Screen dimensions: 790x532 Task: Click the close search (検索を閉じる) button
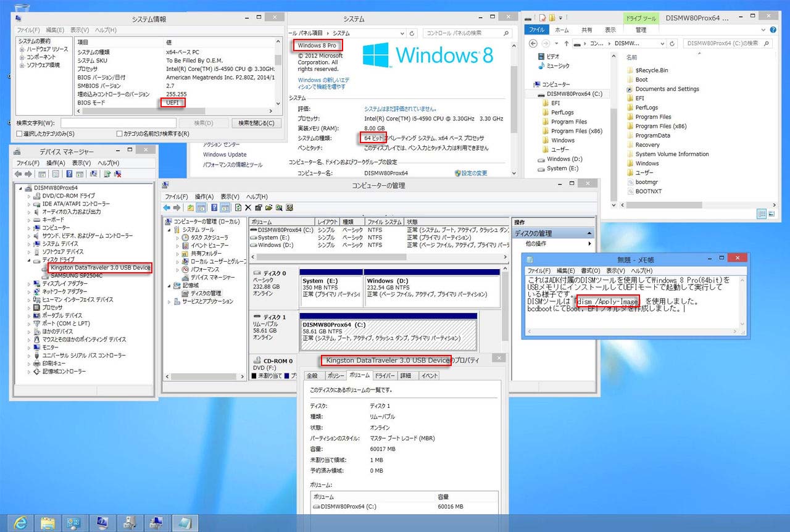[x=256, y=123]
